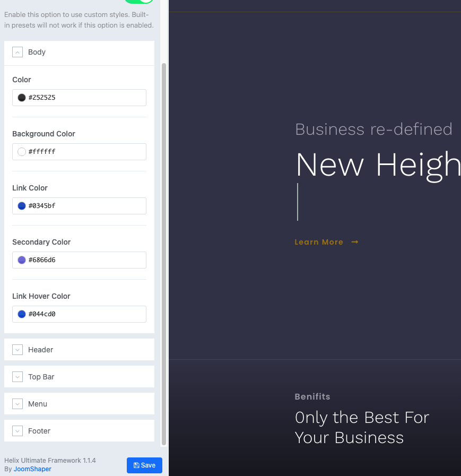
Task: Click the Body section title
Action: point(37,52)
